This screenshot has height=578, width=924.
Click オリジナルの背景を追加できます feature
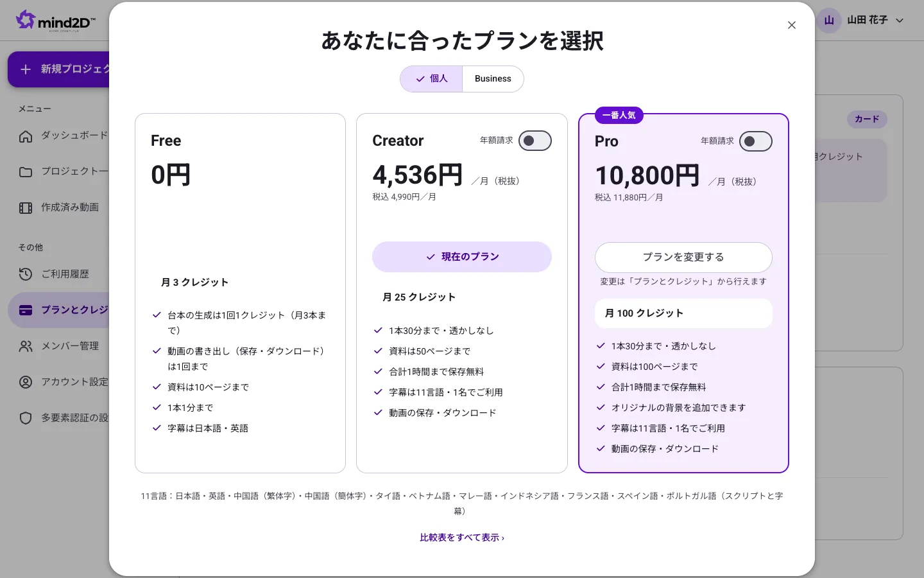pos(678,408)
